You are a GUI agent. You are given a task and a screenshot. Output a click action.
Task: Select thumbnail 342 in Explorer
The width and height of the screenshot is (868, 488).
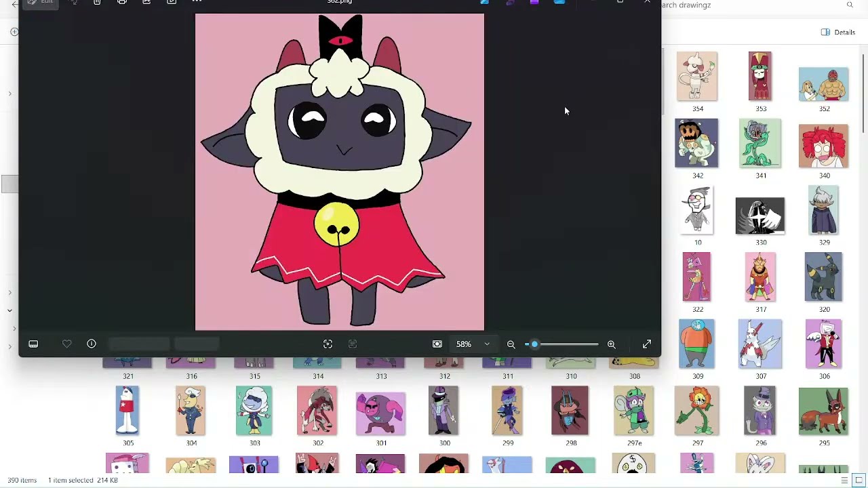pyautogui.click(x=696, y=143)
